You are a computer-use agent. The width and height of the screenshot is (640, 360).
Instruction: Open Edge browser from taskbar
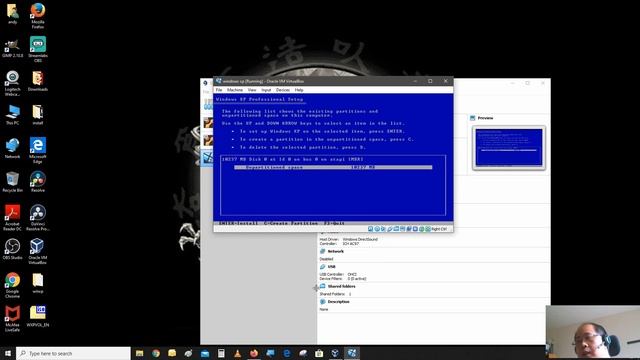pyautogui.click(x=287, y=353)
